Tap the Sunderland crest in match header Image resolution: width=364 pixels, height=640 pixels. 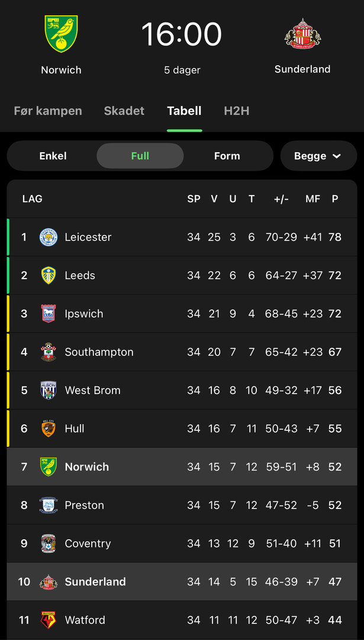(x=302, y=34)
